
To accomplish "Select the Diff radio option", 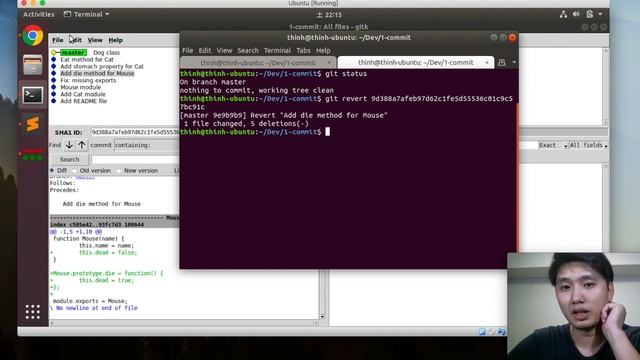I will pos(52,171).
